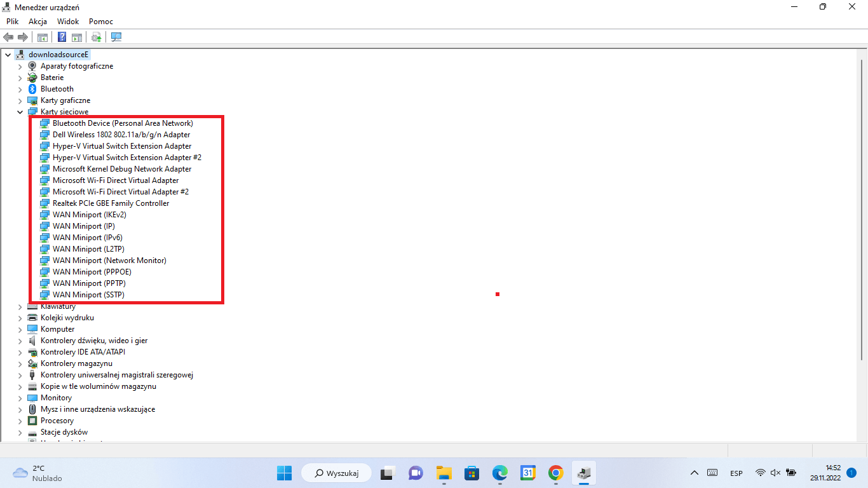Click the Back arrow in the toolbar
Screen dimensions: 868x488
[x=9, y=37]
